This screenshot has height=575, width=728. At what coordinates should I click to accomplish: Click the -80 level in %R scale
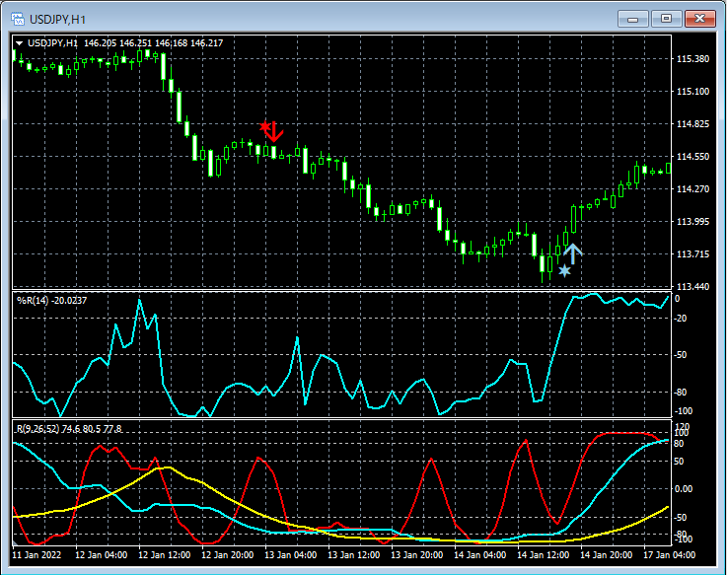(682, 392)
